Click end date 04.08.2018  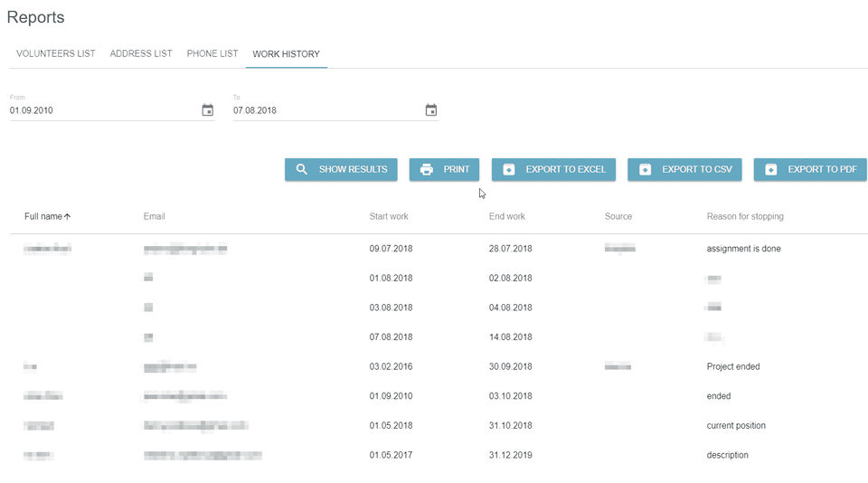(x=510, y=308)
